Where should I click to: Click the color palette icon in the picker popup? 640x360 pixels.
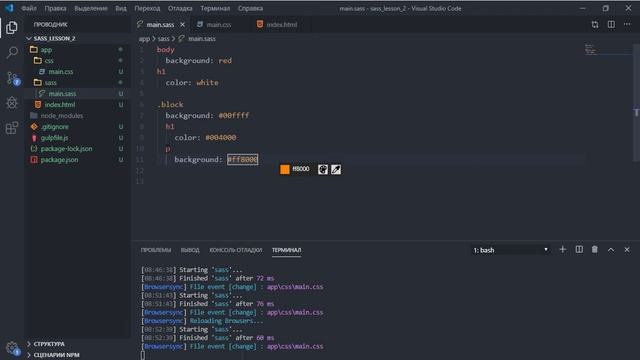tap(323, 169)
